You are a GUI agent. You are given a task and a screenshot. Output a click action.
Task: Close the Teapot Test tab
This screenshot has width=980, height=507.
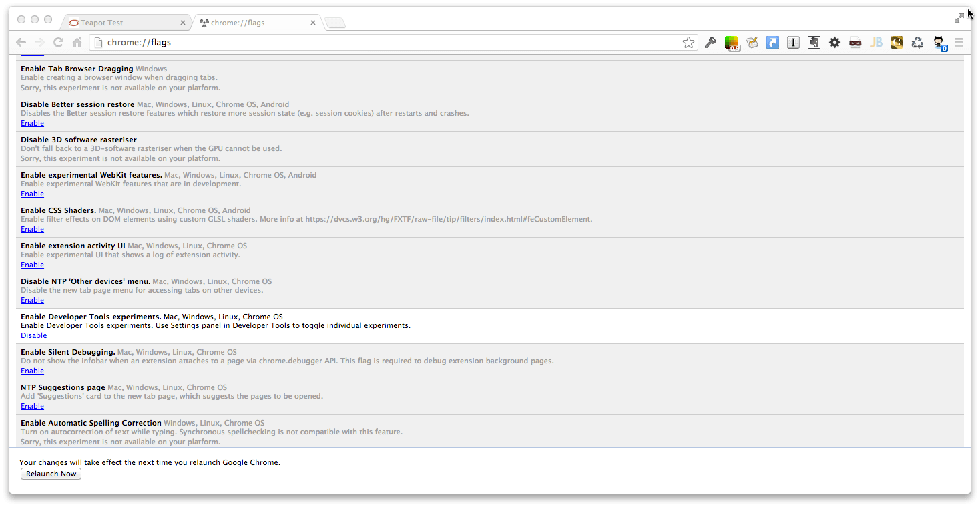point(183,23)
